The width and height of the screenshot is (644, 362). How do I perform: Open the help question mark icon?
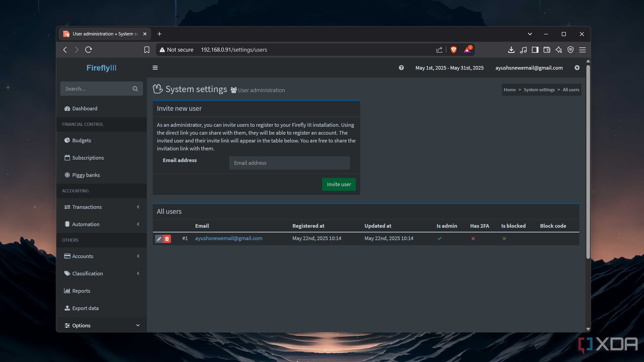401,68
